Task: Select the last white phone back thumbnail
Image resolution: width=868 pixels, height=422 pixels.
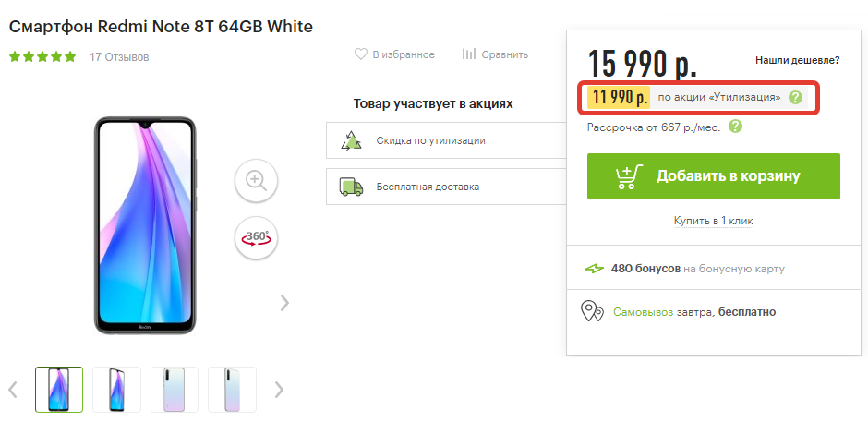Action: (x=231, y=389)
